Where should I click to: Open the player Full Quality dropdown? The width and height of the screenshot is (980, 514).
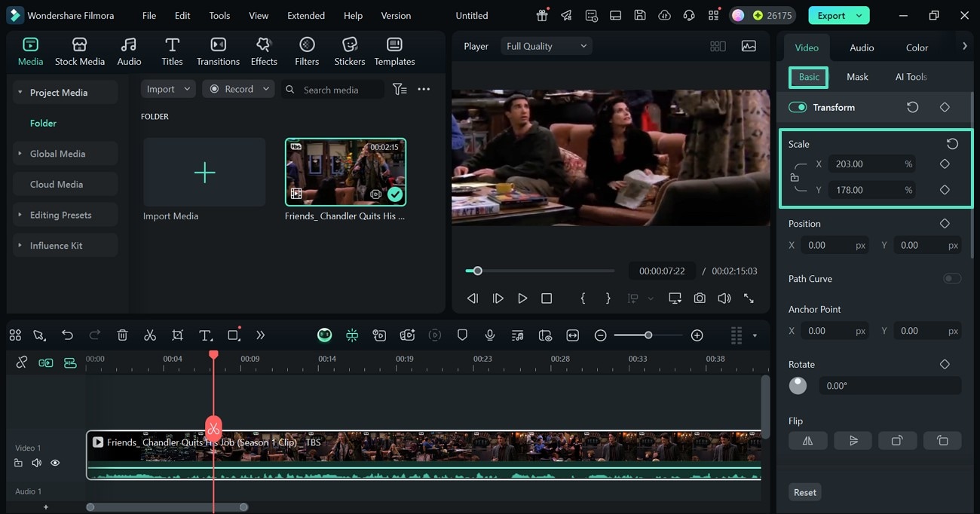pos(547,46)
